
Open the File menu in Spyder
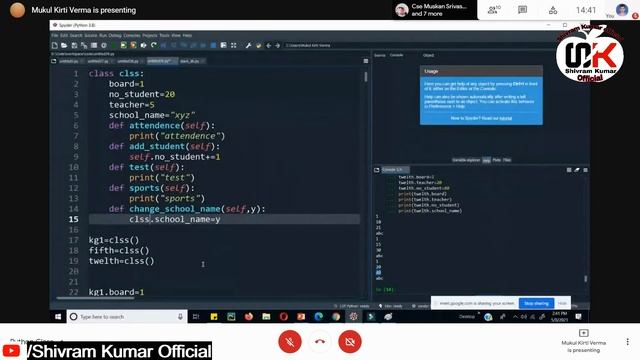point(54,36)
